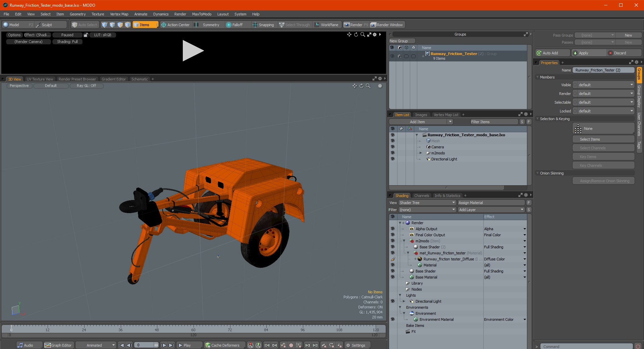Image resolution: width=644 pixels, height=349 pixels.
Task: Click the Apply button
Action: click(583, 53)
